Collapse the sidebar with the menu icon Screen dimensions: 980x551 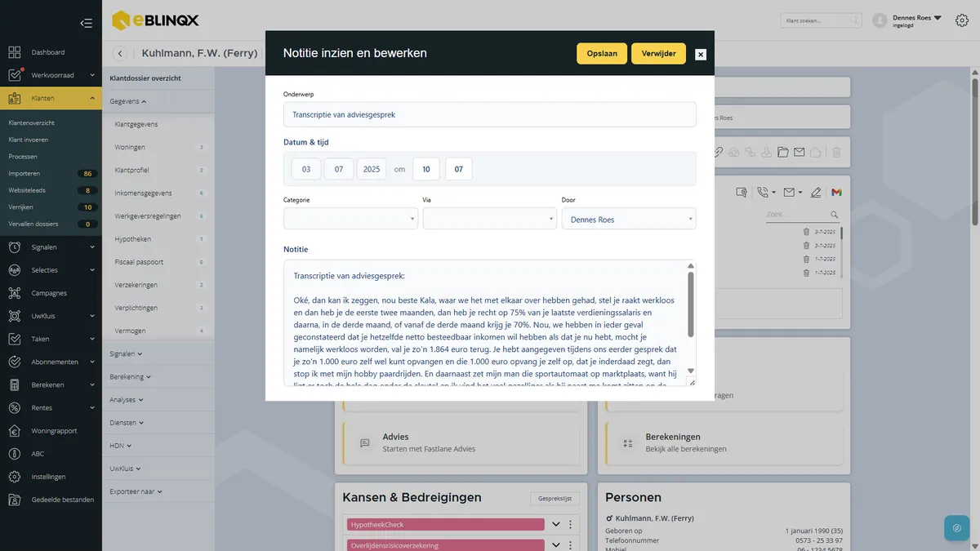point(86,23)
